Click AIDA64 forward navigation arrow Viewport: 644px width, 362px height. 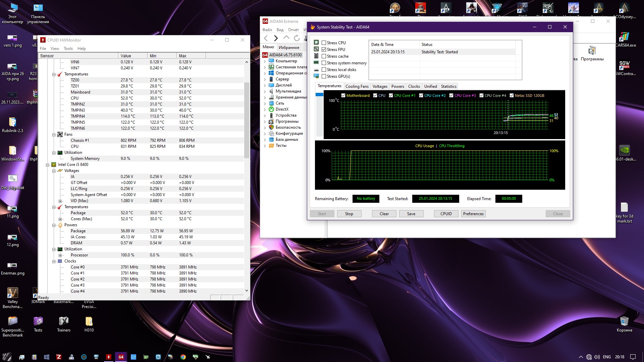tap(276, 38)
